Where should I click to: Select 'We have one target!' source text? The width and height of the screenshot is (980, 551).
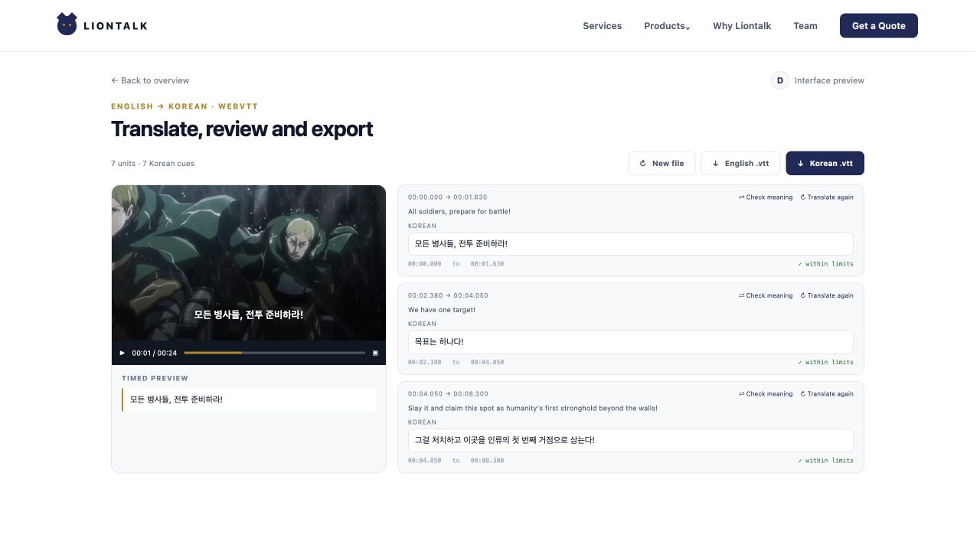[442, 310]
